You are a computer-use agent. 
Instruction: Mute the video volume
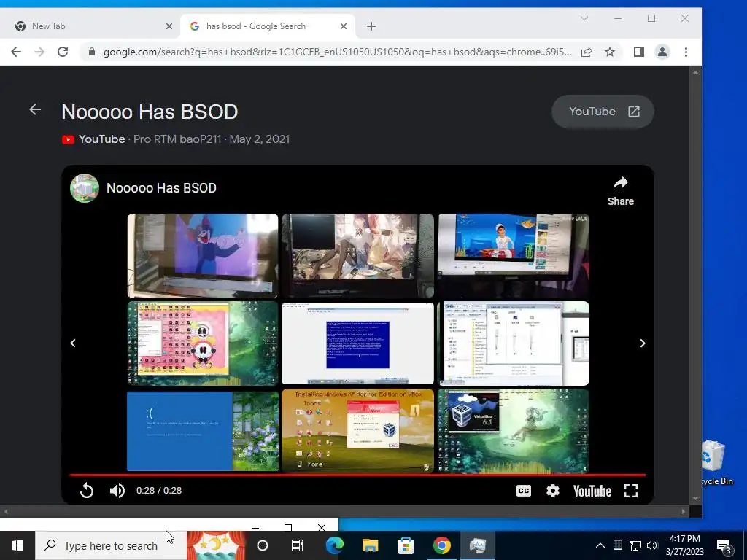coord(117,491)
